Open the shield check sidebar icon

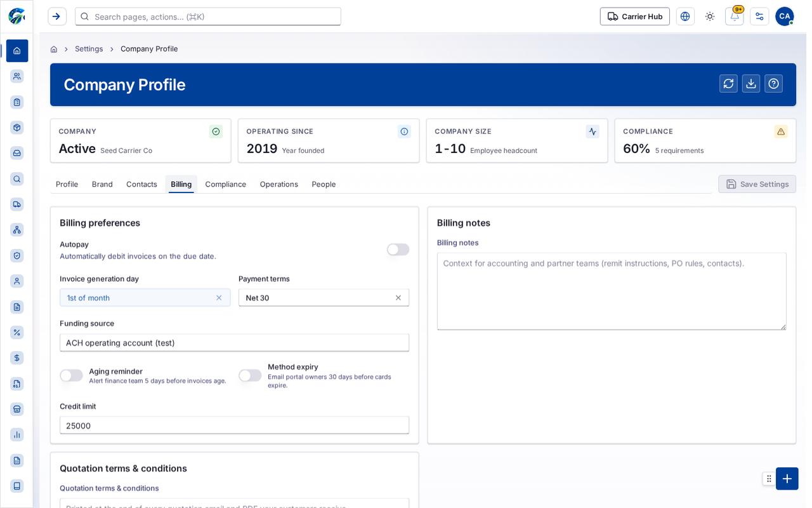pyautogui.click(x=17, y=255)
